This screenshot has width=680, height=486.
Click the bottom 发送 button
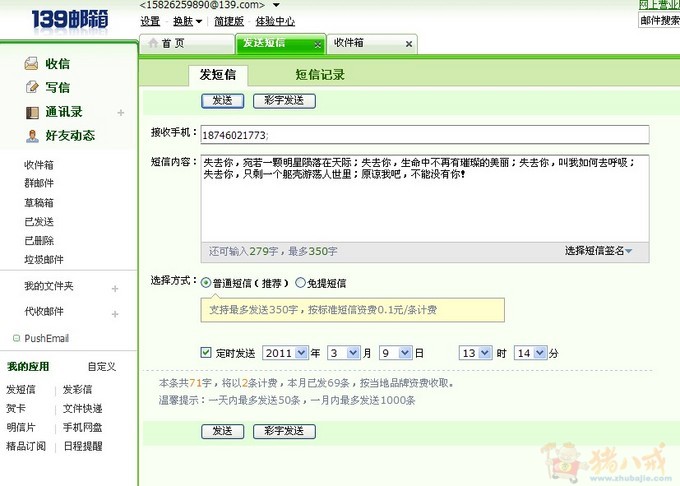pos(222,431)
